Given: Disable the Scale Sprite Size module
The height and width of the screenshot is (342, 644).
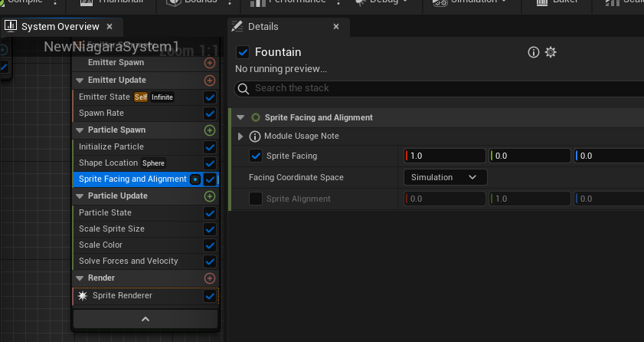Looking at the screenshot, I should [x=210, y=229].
